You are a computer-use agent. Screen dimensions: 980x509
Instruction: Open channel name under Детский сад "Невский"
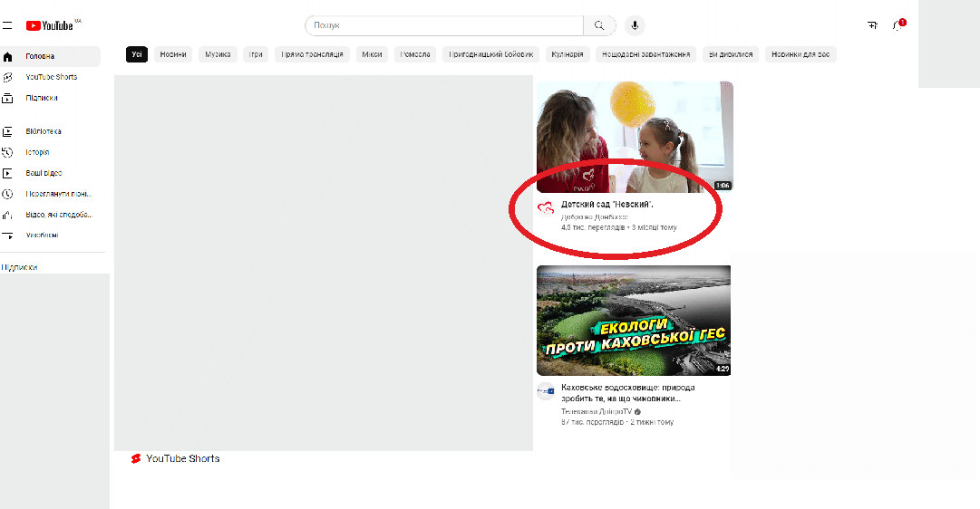[x=595, y=216]
